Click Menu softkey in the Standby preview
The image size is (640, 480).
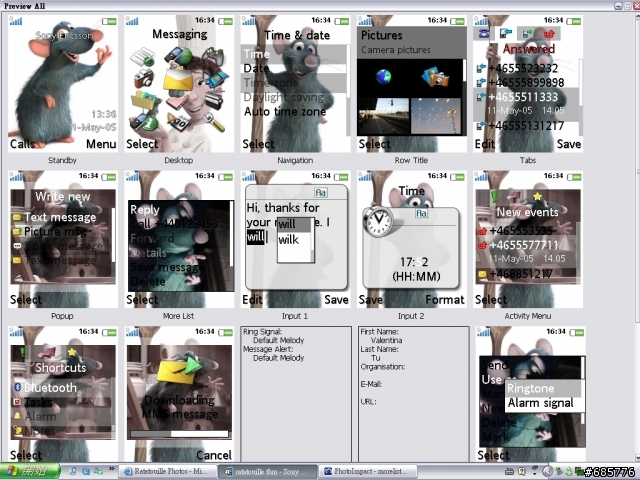click(101, 144)
